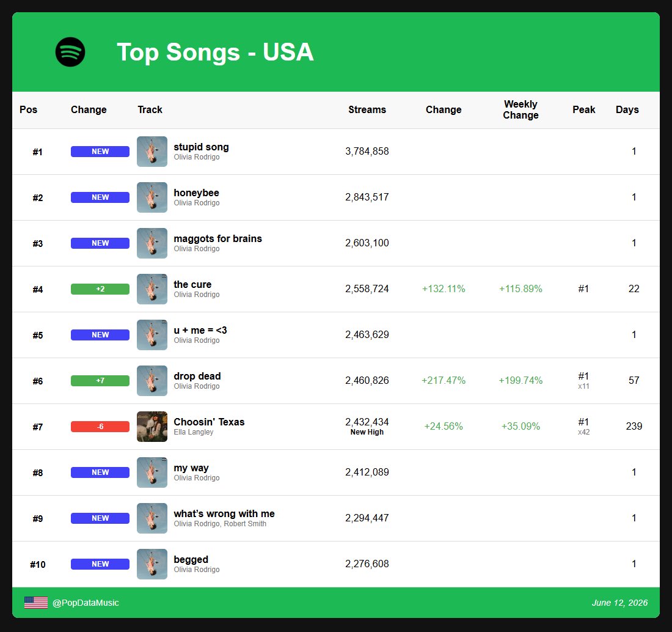Click the Top Songs - USA title

click(215, 52)
